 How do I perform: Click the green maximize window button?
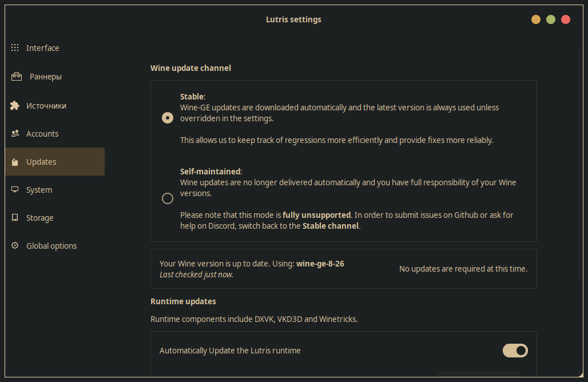[x=551, y=19]
